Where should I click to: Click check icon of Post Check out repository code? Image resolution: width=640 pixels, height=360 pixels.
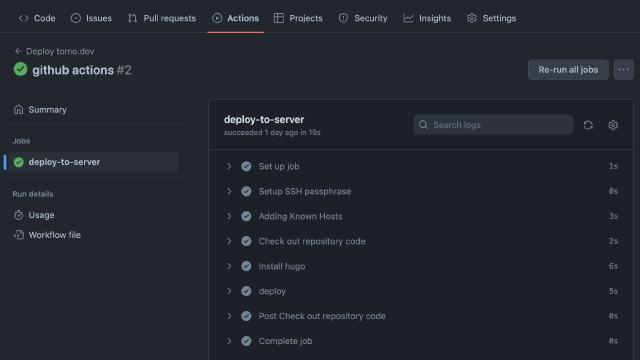click(246, 316)
